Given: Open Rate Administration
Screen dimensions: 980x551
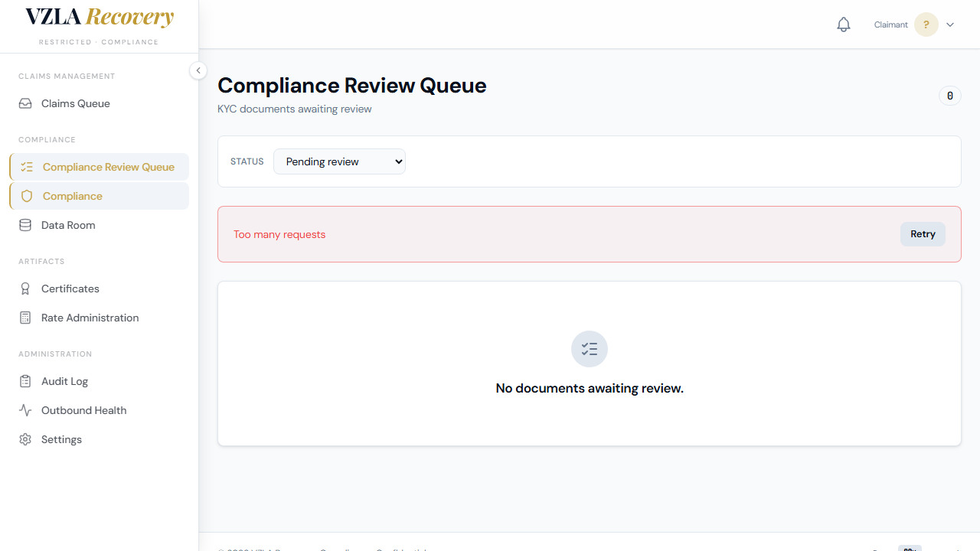Looking at the screenshot, I should click(x=100, y=318).
